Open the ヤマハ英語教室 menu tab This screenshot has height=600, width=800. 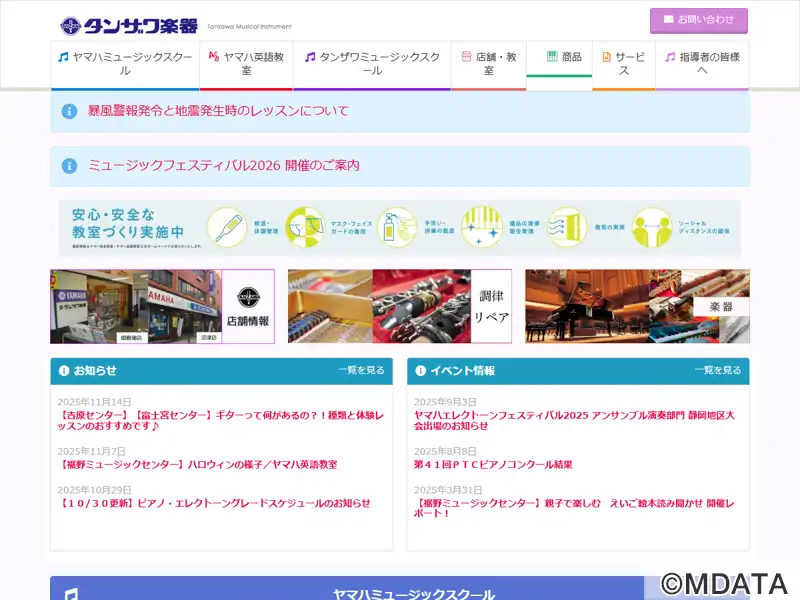coord(246,64)
